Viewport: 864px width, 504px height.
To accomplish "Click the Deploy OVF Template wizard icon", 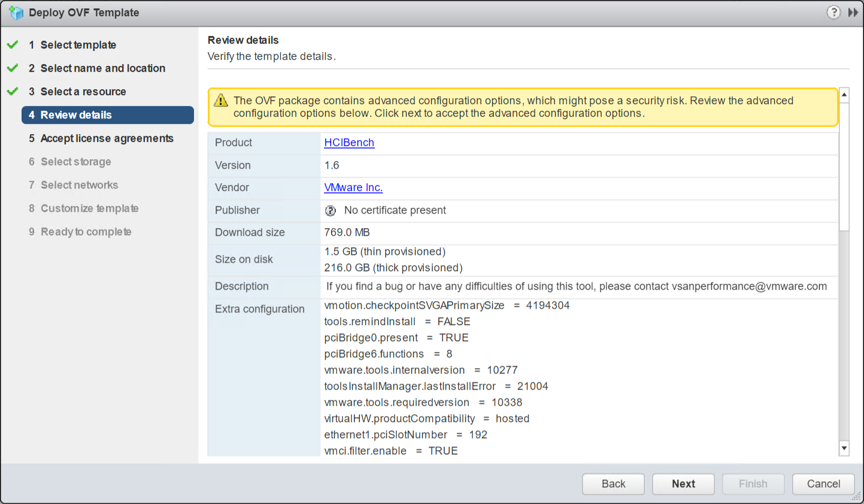I will 16,12.
